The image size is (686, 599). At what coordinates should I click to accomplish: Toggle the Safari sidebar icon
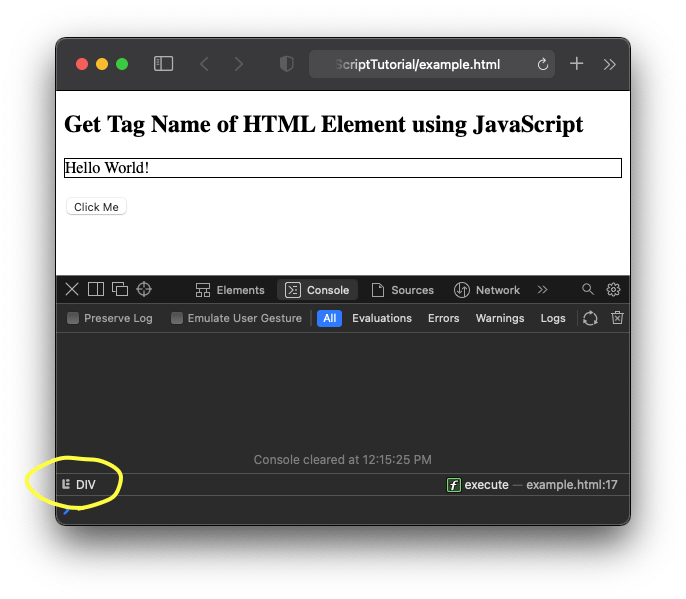pyautogui.click(x=163, y=64)
